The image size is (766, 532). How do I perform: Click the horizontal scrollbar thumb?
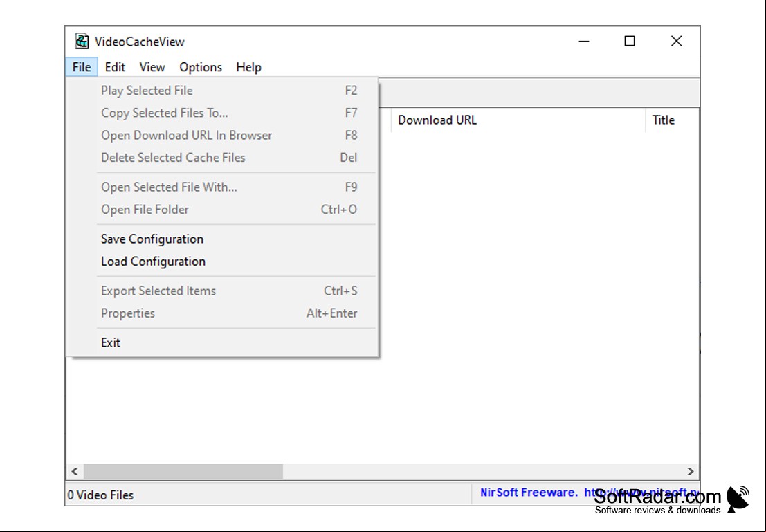pos(183,471)
